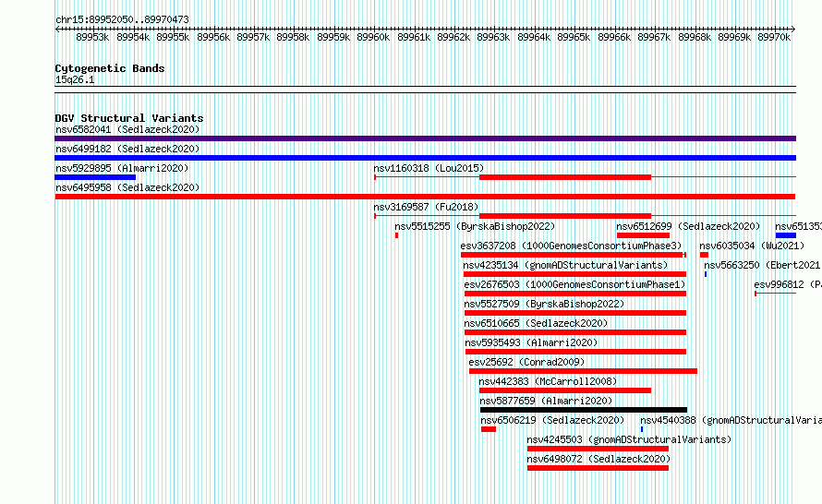Select the tiny blue nsv4540388 marker
This screenshot has height=504, width=822.
pyautogui.click(x=642, y=429)
